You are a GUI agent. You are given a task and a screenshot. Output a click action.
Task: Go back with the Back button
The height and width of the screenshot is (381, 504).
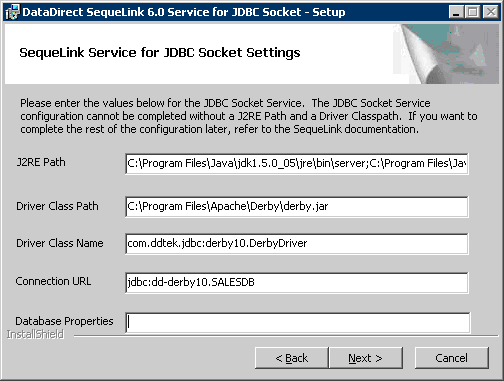[x=292, y=358]
